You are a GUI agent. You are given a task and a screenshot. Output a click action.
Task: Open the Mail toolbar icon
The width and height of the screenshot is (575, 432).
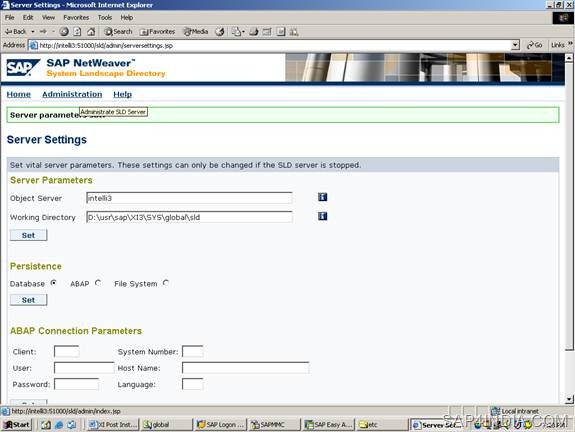(x=238, y=32)
